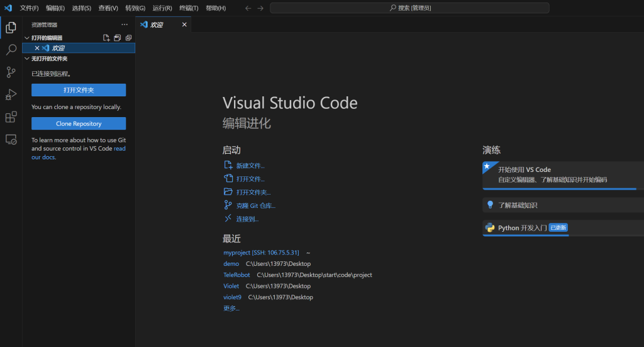
Task: Select 欢迎 in the open editors list
Action: [x=79, y=48]
